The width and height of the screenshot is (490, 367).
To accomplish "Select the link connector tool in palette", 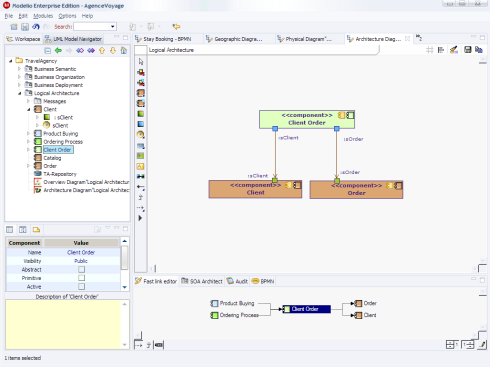I will 141,176.
